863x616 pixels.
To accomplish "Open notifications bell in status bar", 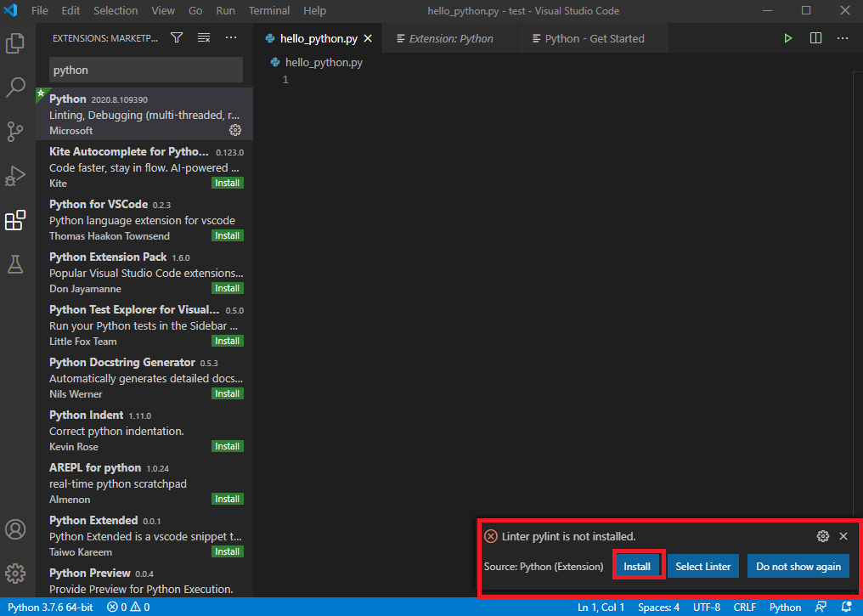I will (847, 608).
